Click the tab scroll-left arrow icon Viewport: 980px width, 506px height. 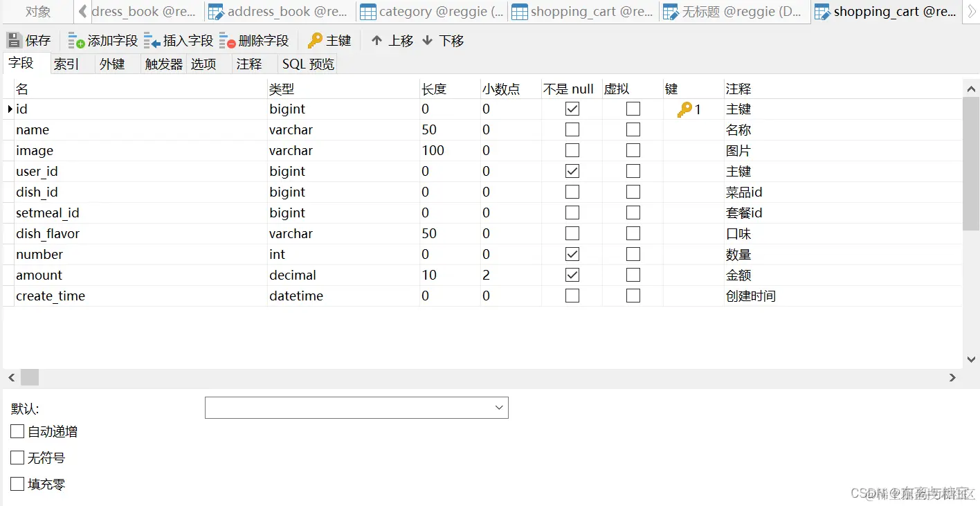point(83,11)
